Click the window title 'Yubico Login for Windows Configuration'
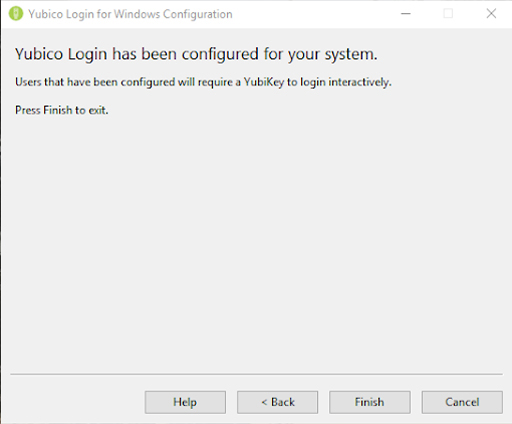 point(130,14)
